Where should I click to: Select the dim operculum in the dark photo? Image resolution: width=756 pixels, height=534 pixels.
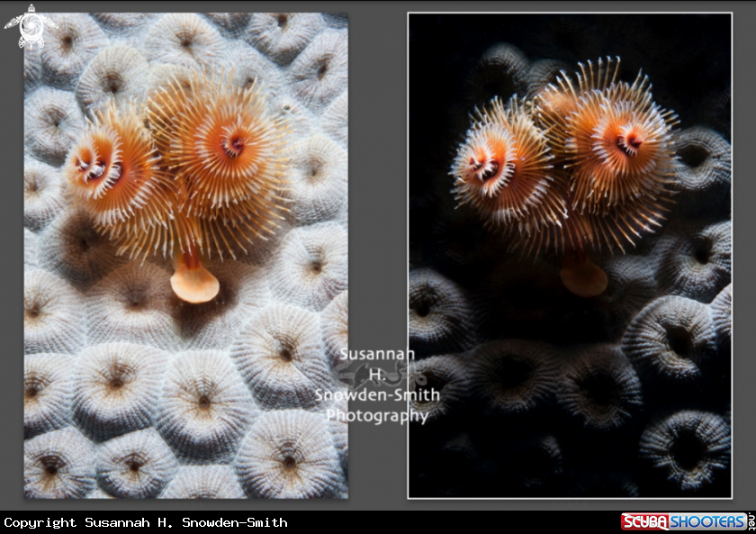pos(583,278)
